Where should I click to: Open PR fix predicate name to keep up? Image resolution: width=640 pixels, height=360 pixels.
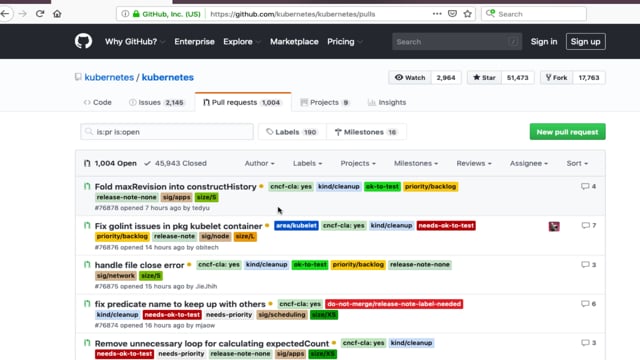click(x=180, y=304)
